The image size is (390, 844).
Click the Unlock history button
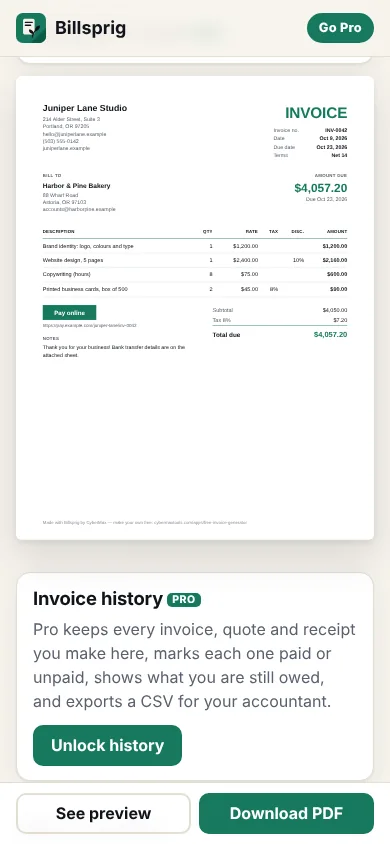pyautogui.click(x=108, y=745)
